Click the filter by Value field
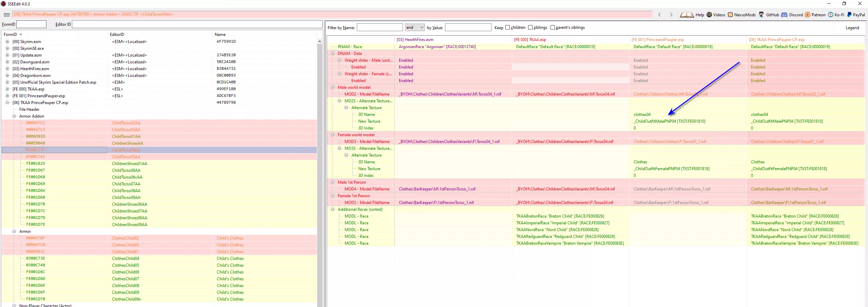This screenshot has height=307, width=868. (468, 27)
